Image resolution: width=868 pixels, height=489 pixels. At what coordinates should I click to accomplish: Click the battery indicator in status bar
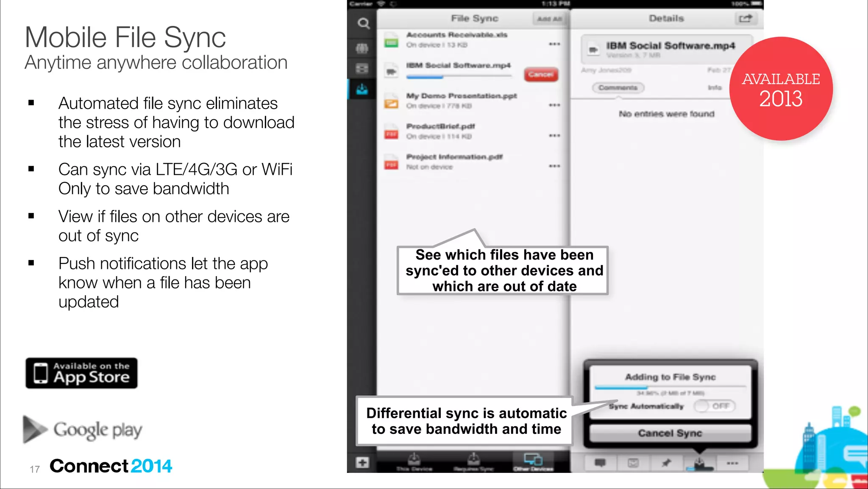coord(757,4)
